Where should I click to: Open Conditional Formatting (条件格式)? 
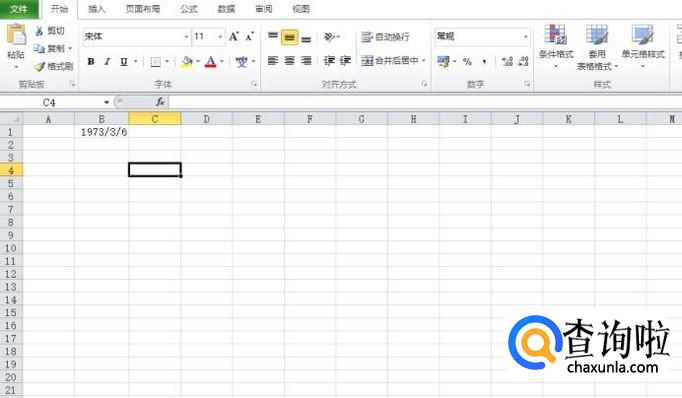556,47
